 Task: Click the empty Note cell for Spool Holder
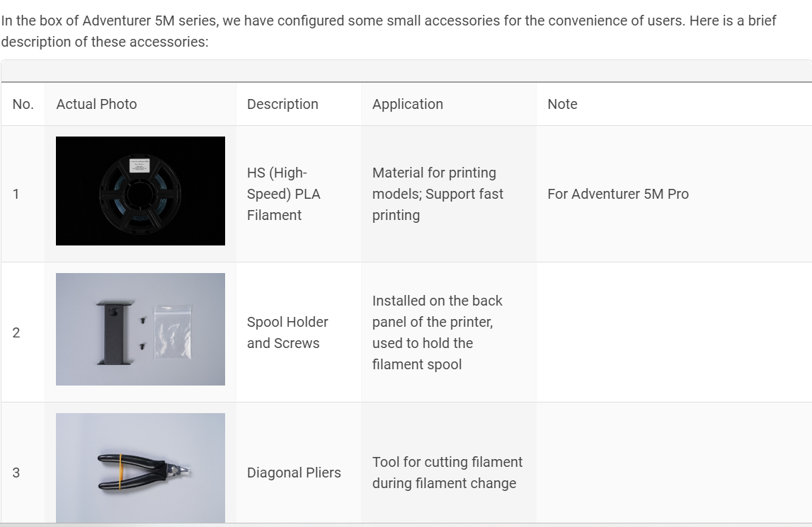(673, 332)
